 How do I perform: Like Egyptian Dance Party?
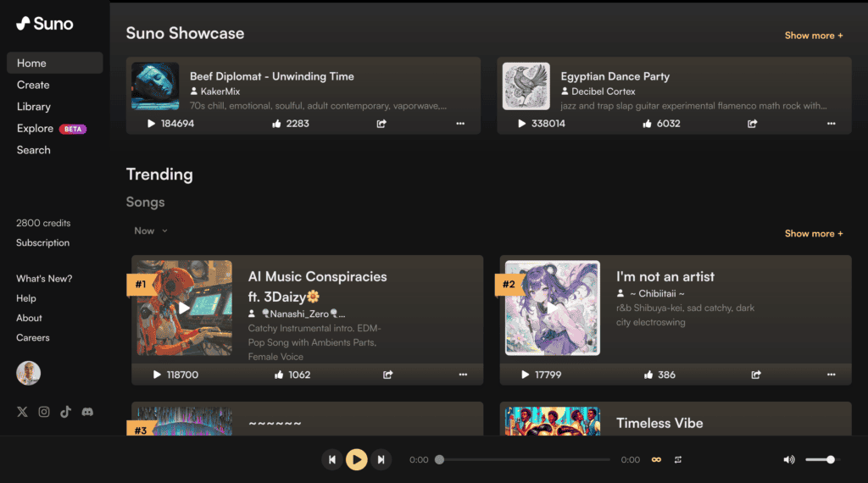click(647, 124)
